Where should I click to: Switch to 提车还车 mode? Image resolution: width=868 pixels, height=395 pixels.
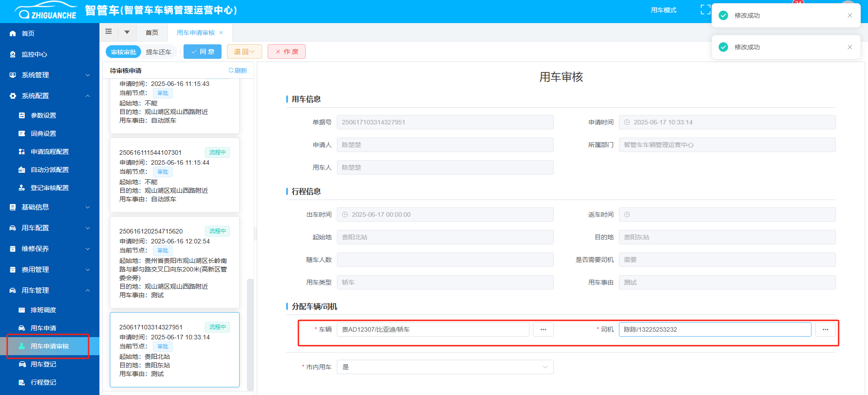pyautogui.click(x=158, y=52)
